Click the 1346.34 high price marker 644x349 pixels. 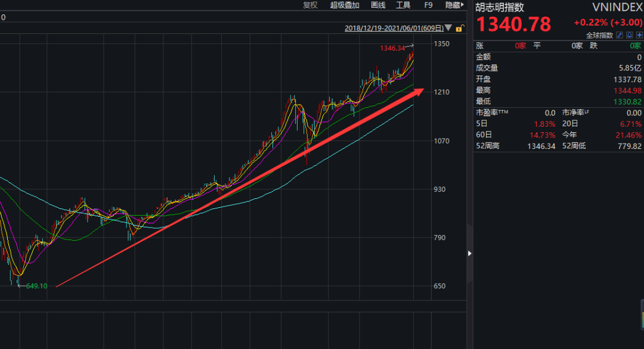click(392, 48)
